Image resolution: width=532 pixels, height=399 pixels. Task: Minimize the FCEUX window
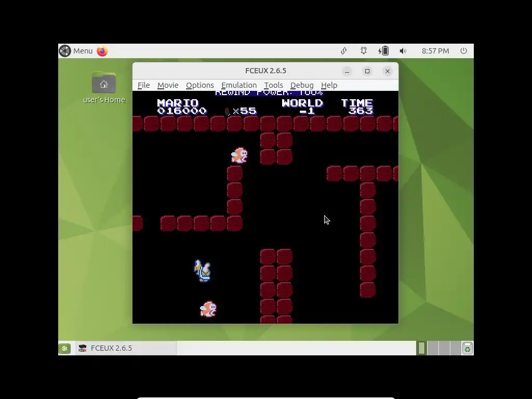(347, 71)
